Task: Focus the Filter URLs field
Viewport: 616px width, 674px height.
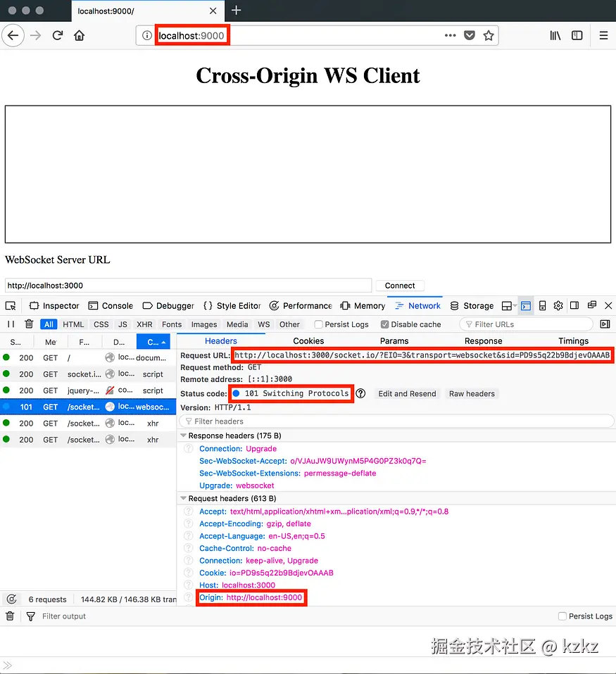Action: (526, 324)
